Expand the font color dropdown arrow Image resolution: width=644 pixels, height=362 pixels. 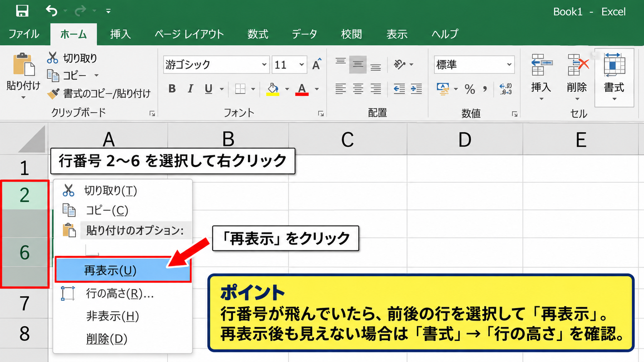pos(317,89)
